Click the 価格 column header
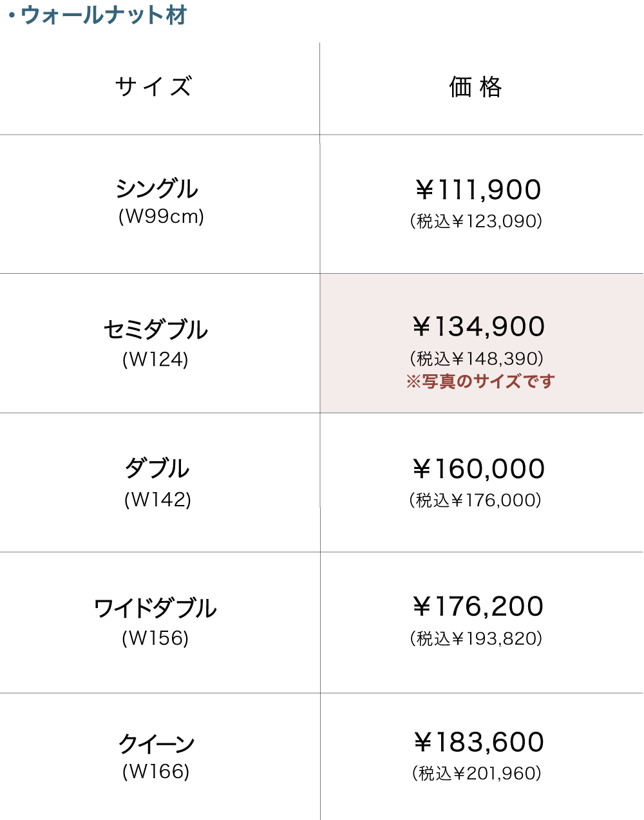Screen dimensions: 644x820 pos(476,87)
